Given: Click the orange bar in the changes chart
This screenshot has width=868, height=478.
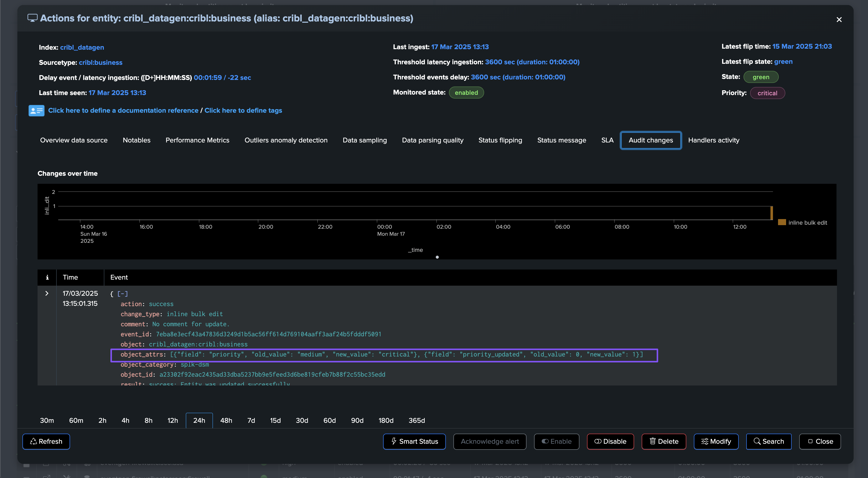Looking at the screenshot, I should point(771,213).
